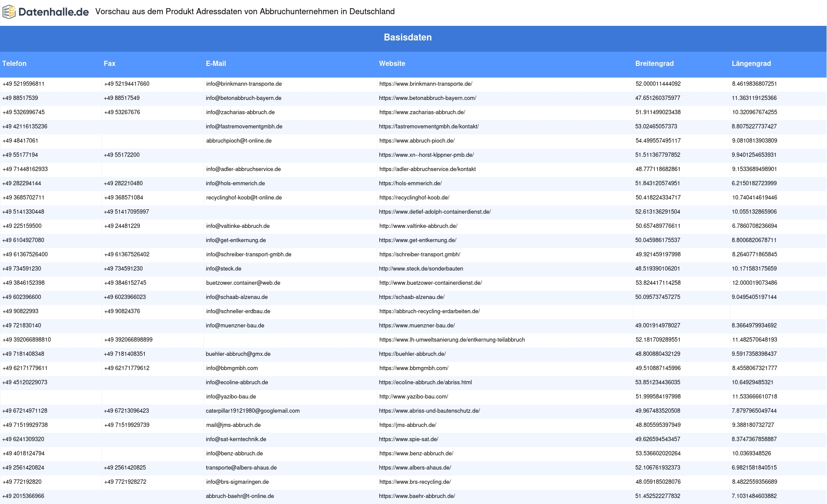Open buetzower-containerdienst.de website link

[x=431, y=283]
